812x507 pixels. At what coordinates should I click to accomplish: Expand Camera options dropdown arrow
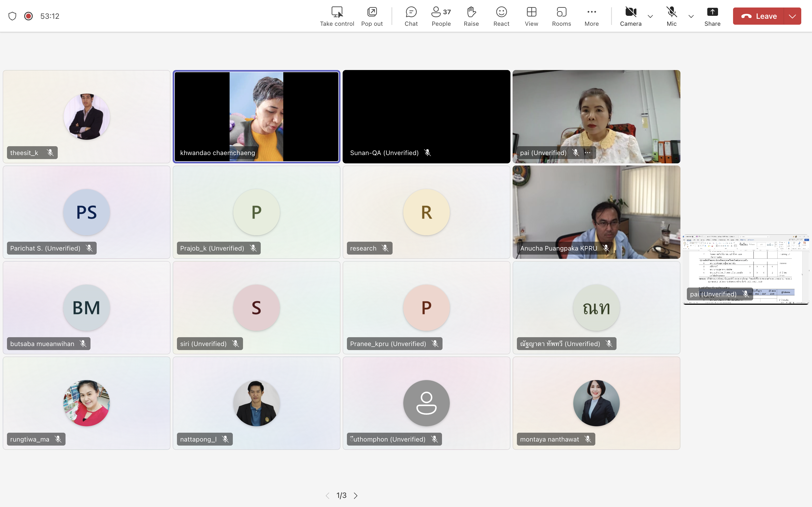click(x=650, y=16)
